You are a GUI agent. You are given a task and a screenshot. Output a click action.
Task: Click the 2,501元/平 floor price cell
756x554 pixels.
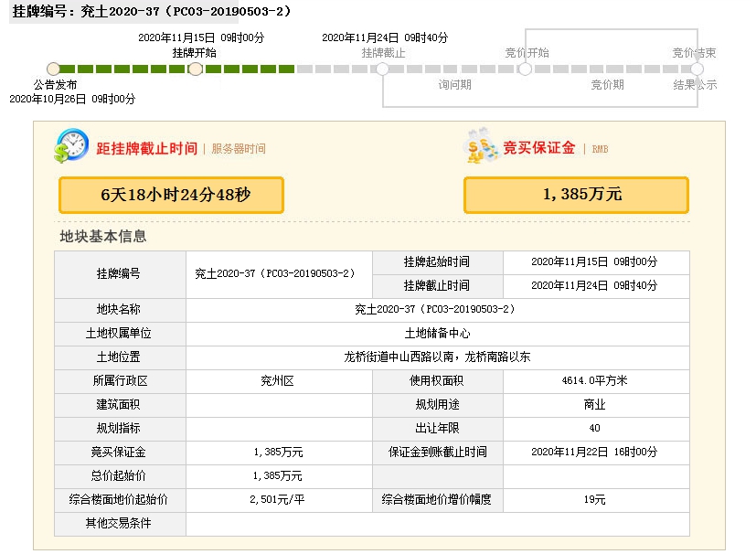pos(278,499)
